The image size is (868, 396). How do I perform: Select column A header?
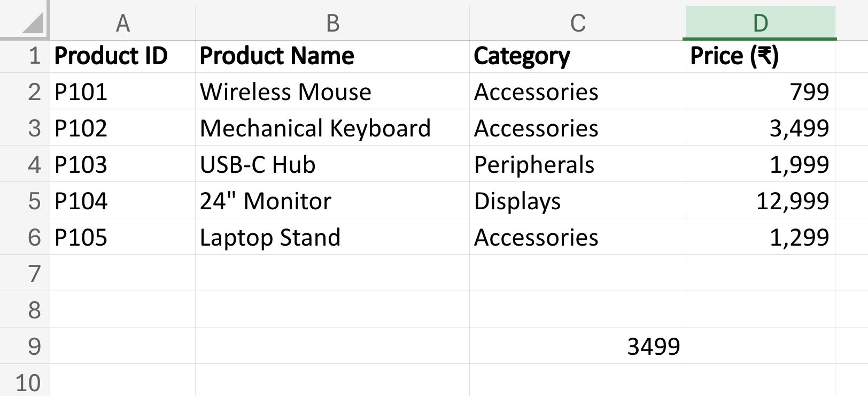122,22
